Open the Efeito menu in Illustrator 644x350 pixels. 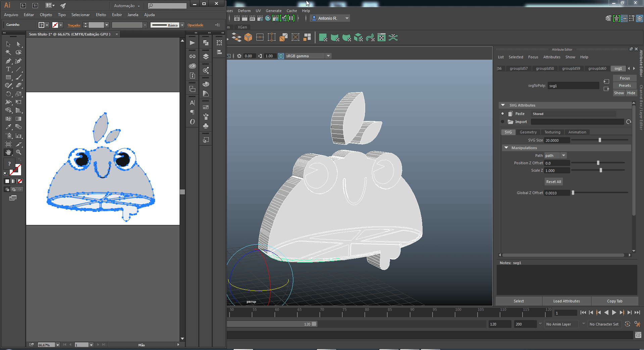(101, 15)
